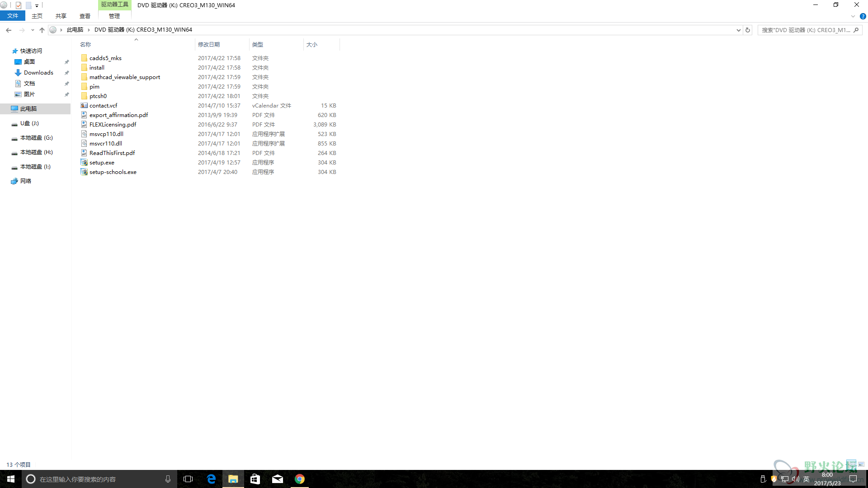Screen dimensions: 868x488
Task: Launch Microsoft Edge from taskbar
Action: pos(211,479)
